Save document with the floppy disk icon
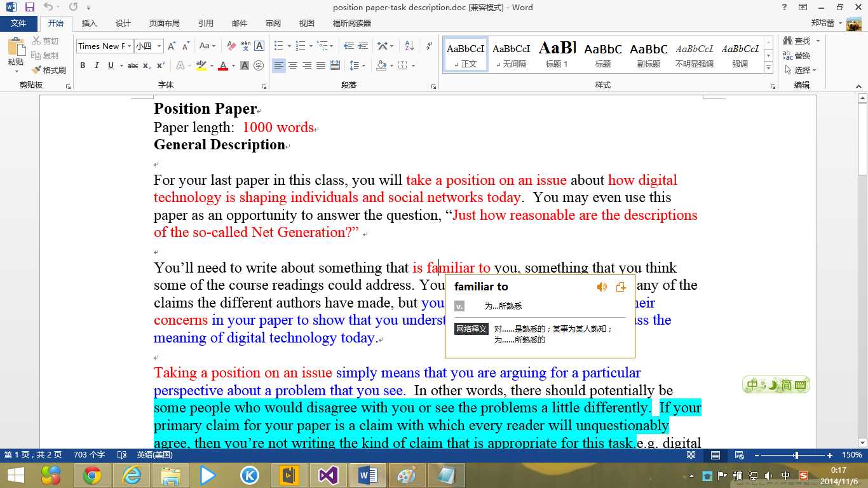The image size is (868, 488). [29, 8]
